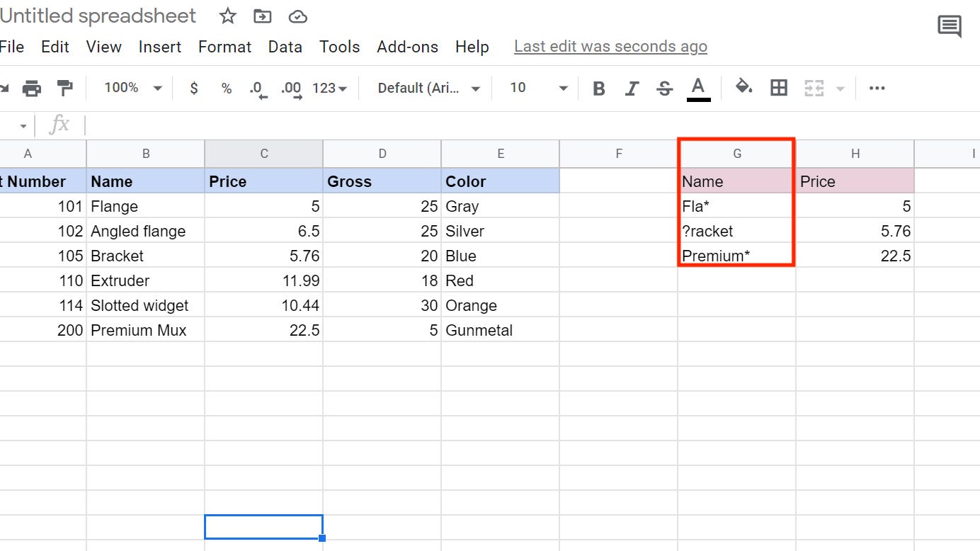
Task: Open the 123 number formats dropdown
Action: (330, 88)
